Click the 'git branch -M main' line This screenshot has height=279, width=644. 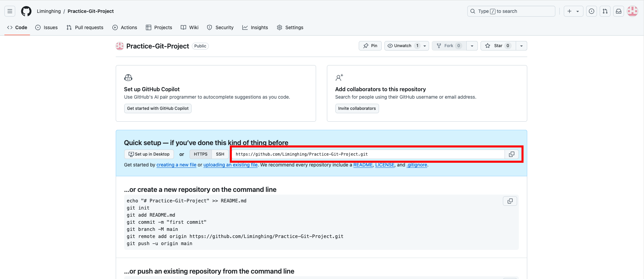(152, 229)
